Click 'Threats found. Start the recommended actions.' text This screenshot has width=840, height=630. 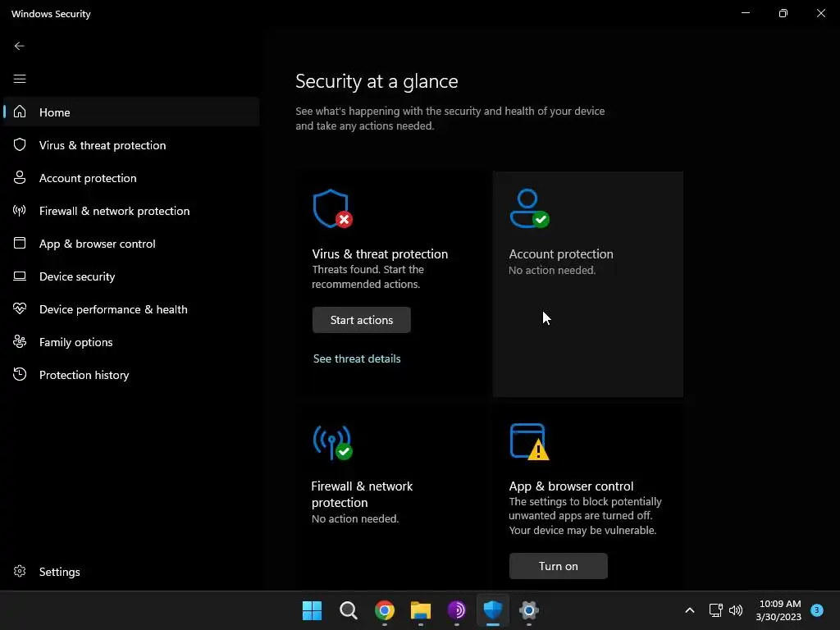point(368,276)
